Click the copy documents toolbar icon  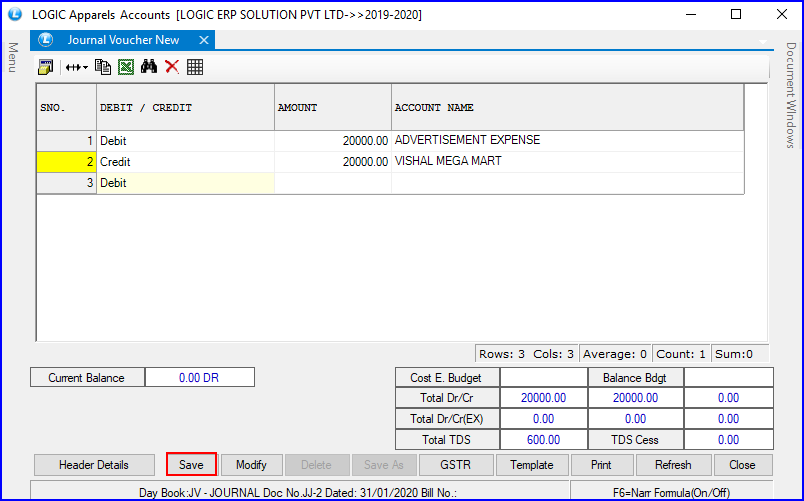[x=103, y=67]
